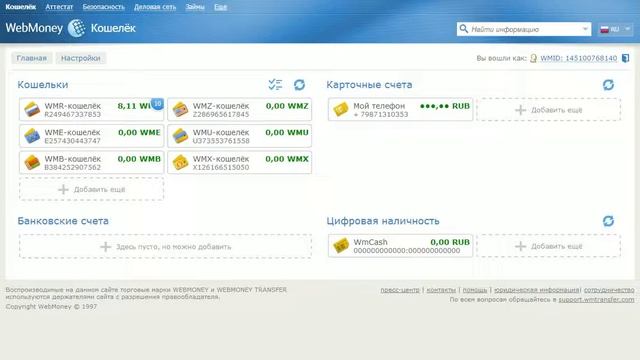
Task: Click the Мой телефон SIM card icon
Action: pyautogui.click(x=341, y=109)
